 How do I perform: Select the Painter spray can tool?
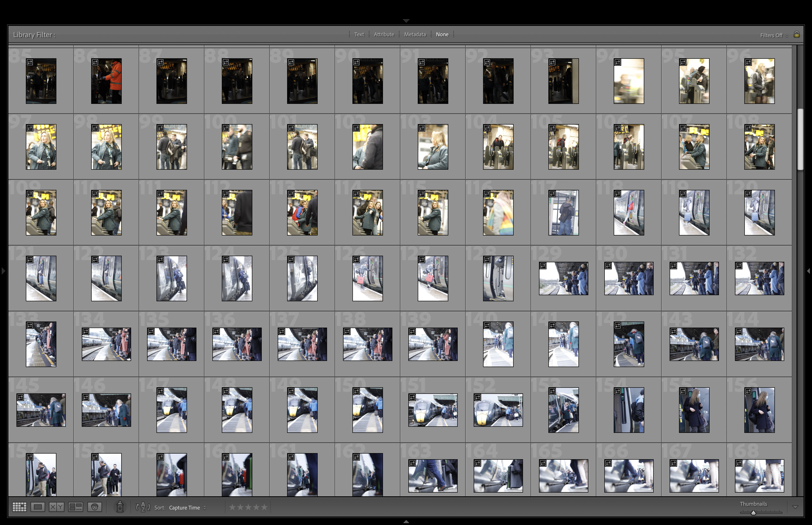[x=120, y=507]
